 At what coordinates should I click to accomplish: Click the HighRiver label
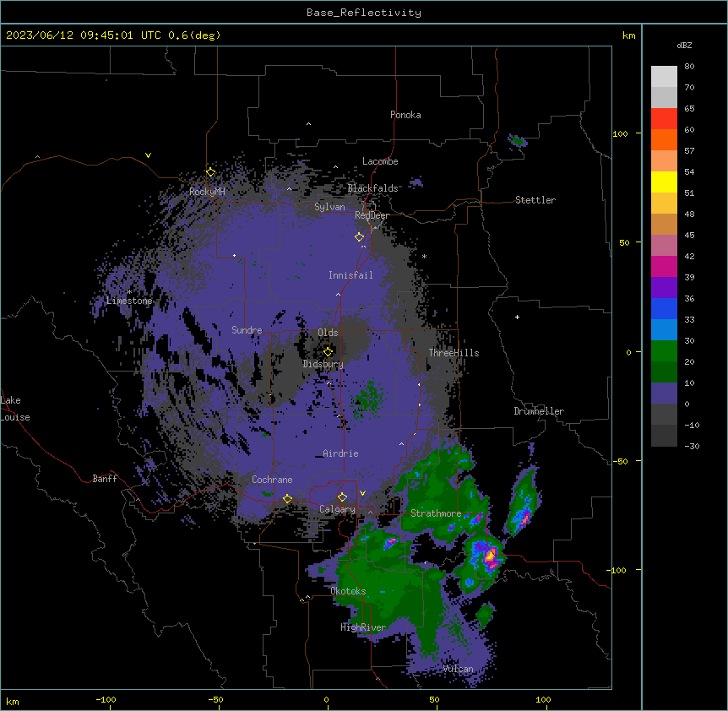(x=363, y=627)
